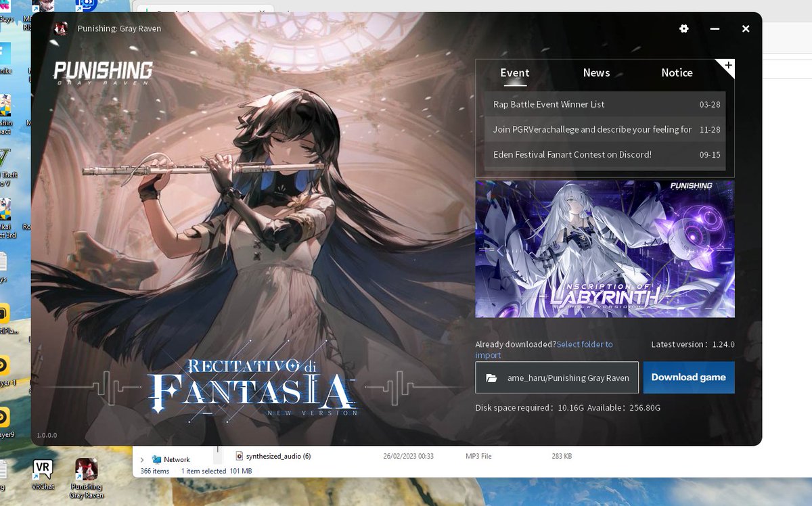Expand Network node in File Explorer

142,460
